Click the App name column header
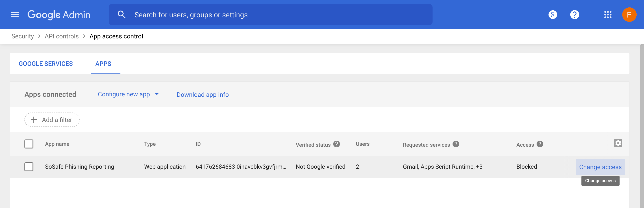This screenshot has height=208, width=644. tap(57, 144)
